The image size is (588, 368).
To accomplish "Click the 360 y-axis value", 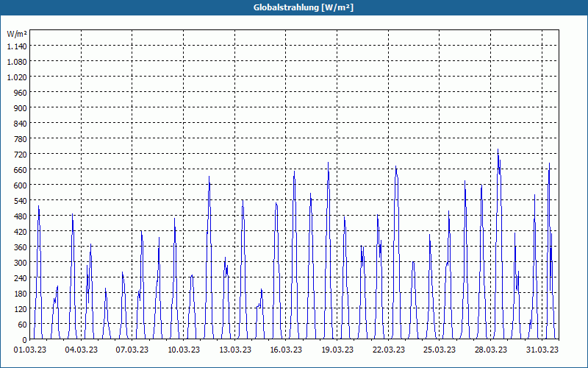I will click(20, 247).
